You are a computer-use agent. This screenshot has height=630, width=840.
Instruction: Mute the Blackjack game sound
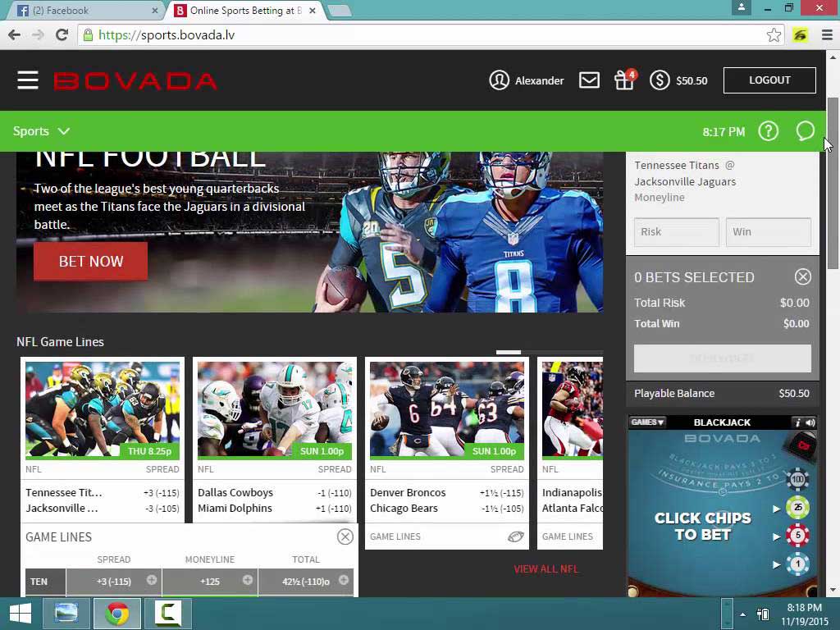click(x=810, y=422)
